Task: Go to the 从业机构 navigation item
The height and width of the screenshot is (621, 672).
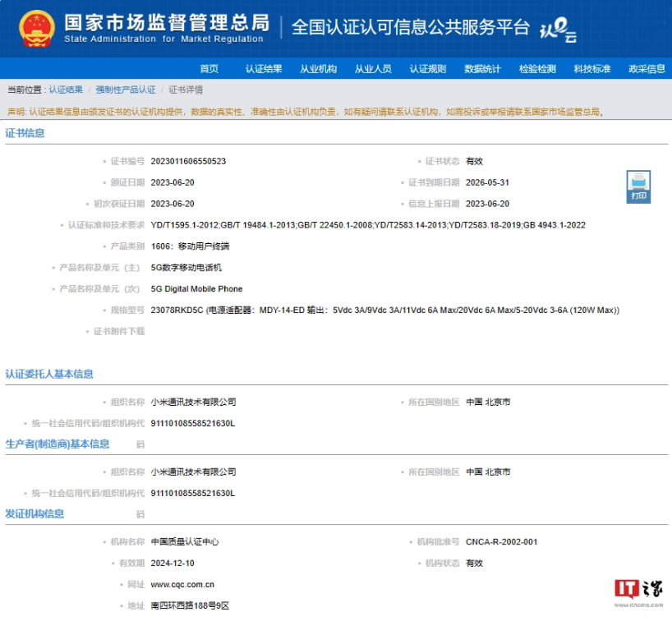Action: (x=319, y=68)
